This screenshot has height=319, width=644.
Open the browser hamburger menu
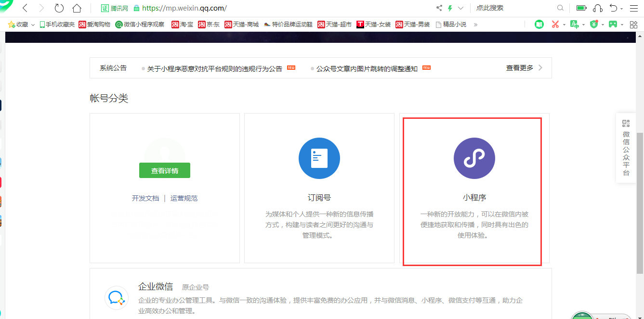(633, 8)
